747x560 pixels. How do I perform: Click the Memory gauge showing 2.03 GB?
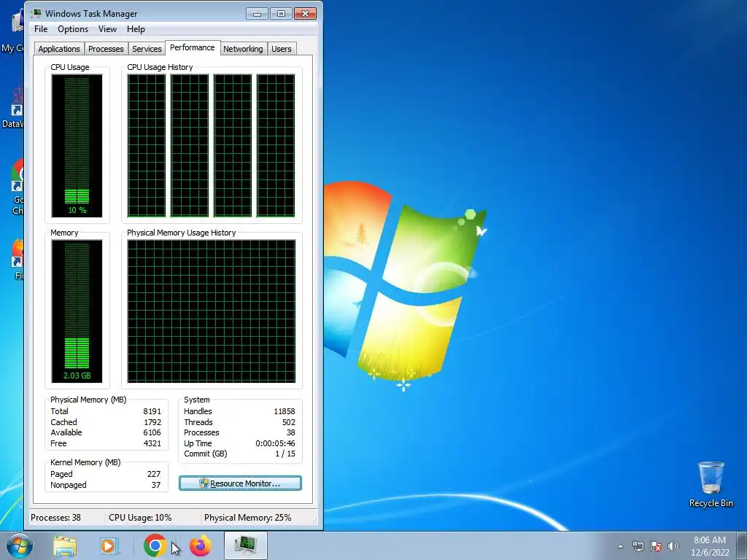pyautogui.click(x=77, y=311)
